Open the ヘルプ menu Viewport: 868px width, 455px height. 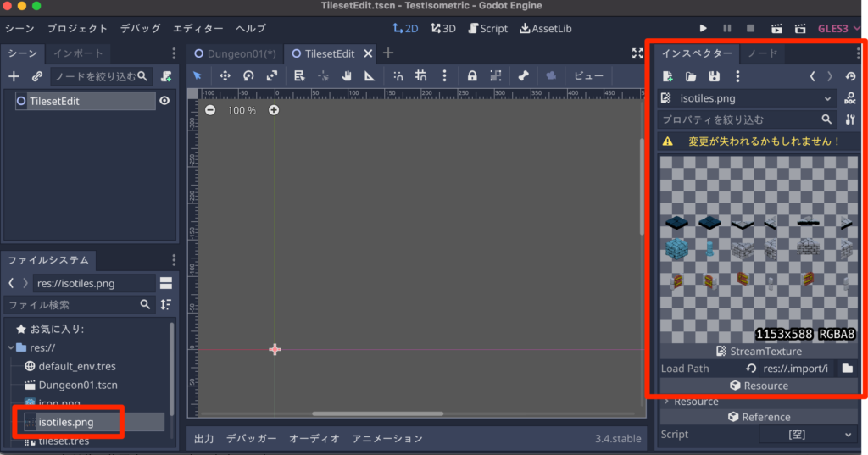click(251, 28)
